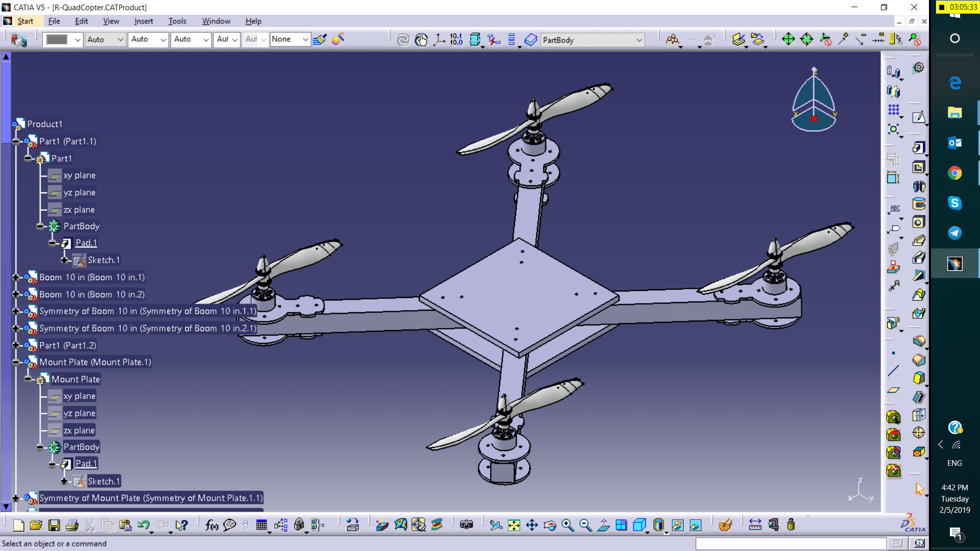The image size is (980, 551).
Task: Select Pad.1 under Mount Plate PartBody
Action: coord(86,463)
